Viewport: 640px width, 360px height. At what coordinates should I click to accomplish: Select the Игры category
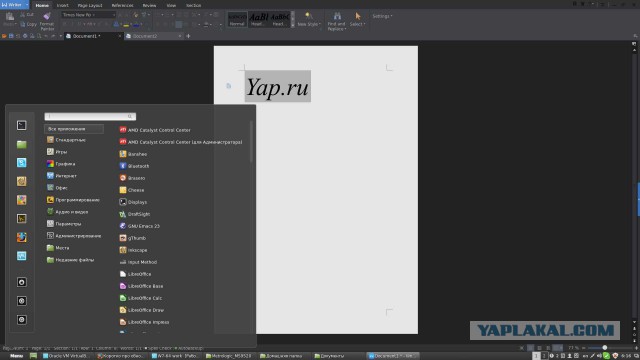(57, 151)
